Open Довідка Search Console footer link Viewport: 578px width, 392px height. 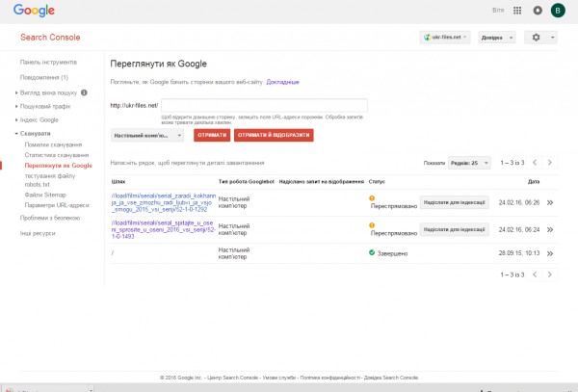pyautogui.click(x=391, y=378)
